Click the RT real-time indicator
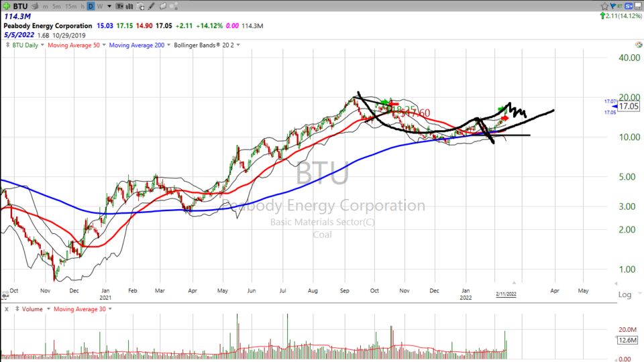The height and width of the screenshot is (362, 644). pyautogui.click(x=619, y=6)
